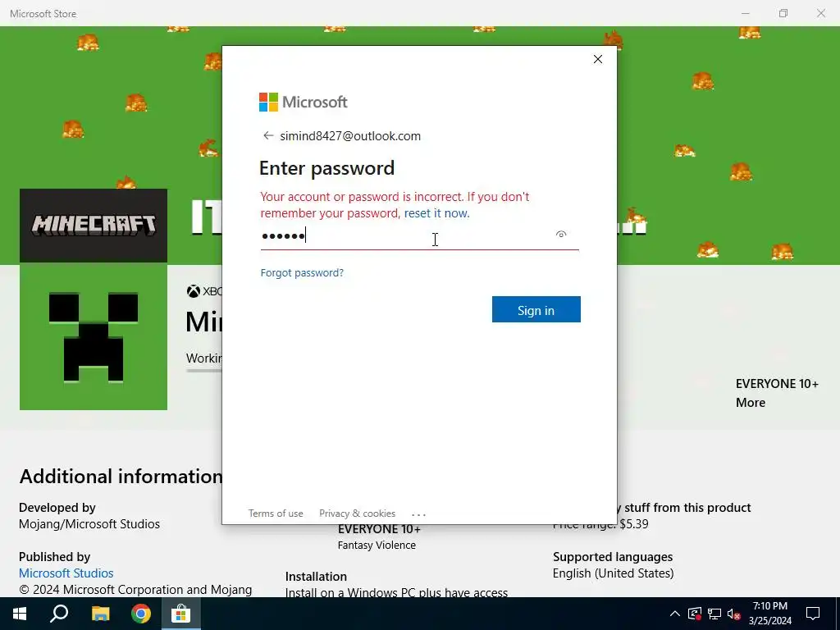
Task: Click the 'Published by' label
Action: coord(54,557)
